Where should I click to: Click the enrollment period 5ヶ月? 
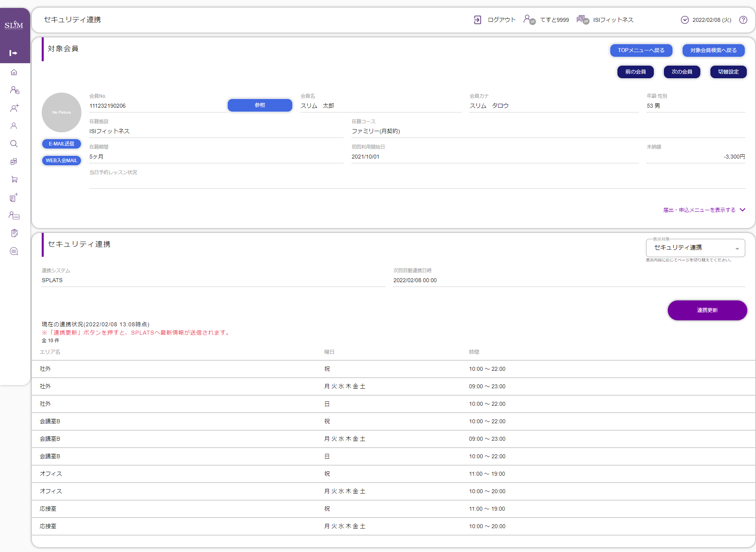point(97,157)
